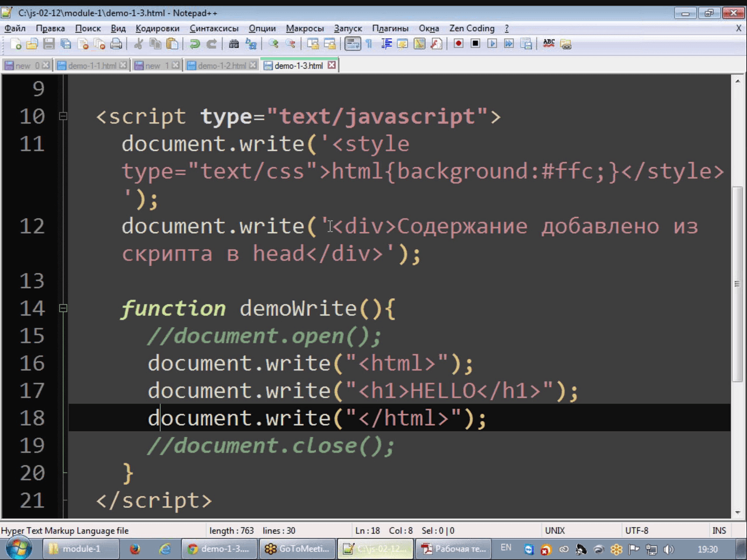Stop macro recording with the black square
The height and width of the screenshot is (560, 747).
(x=475, y=44)
